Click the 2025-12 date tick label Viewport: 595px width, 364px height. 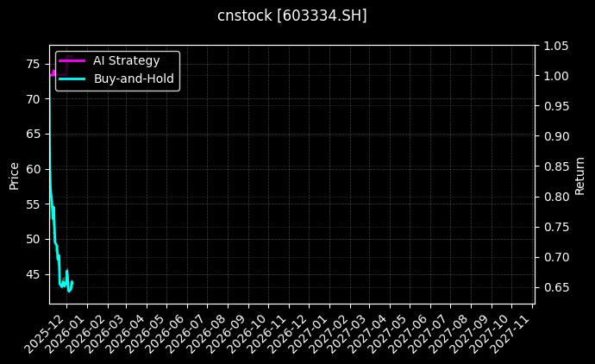[x=44, y=330]
